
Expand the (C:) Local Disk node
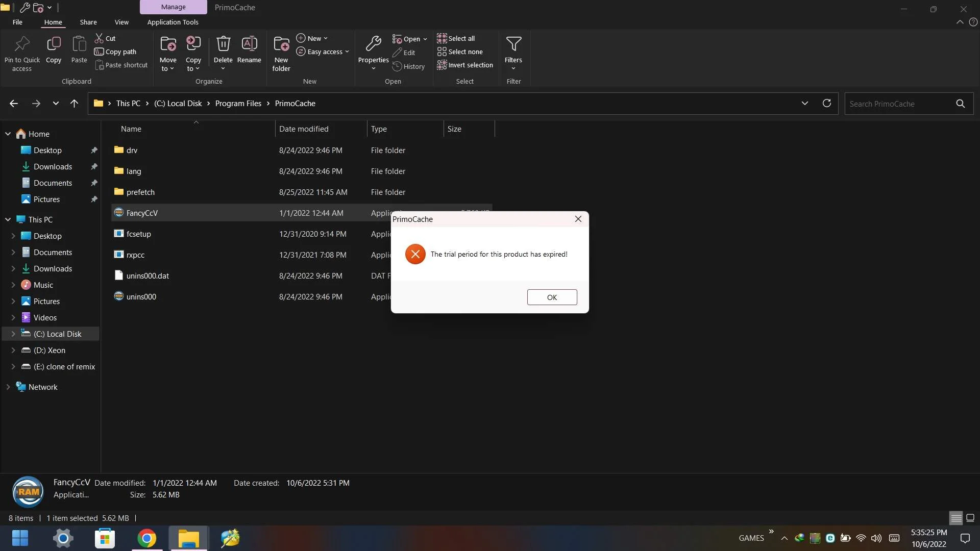coord(13,334)
